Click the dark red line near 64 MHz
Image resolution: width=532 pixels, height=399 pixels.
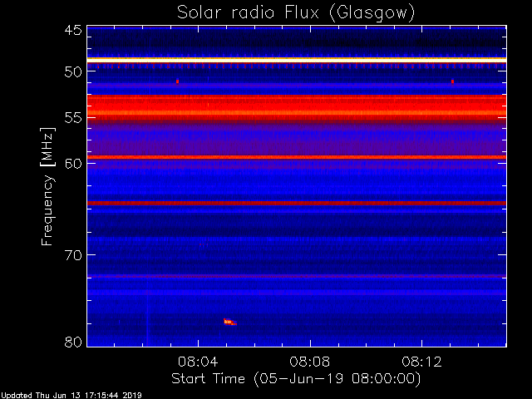click(x=297, y=203)
